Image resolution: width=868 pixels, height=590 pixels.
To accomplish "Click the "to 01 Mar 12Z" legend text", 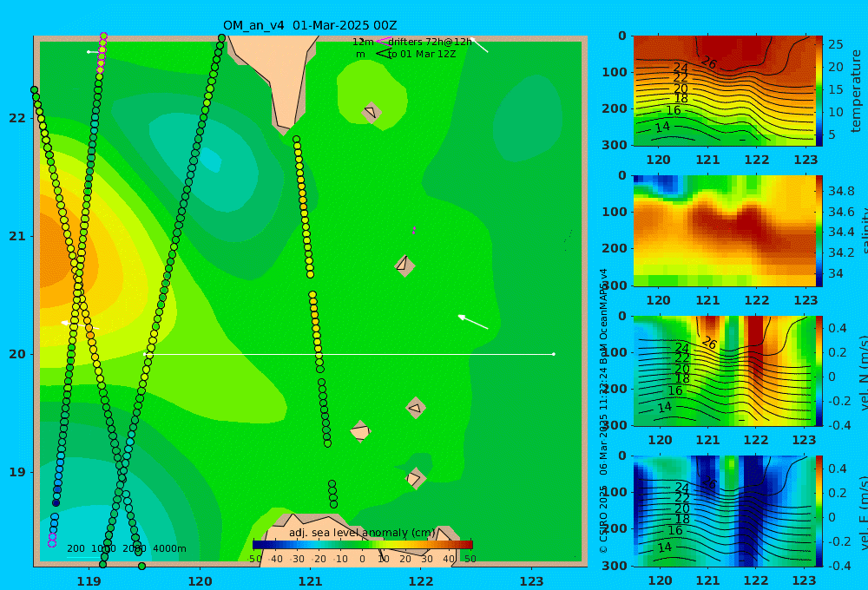I will click(x=422, y=54).
